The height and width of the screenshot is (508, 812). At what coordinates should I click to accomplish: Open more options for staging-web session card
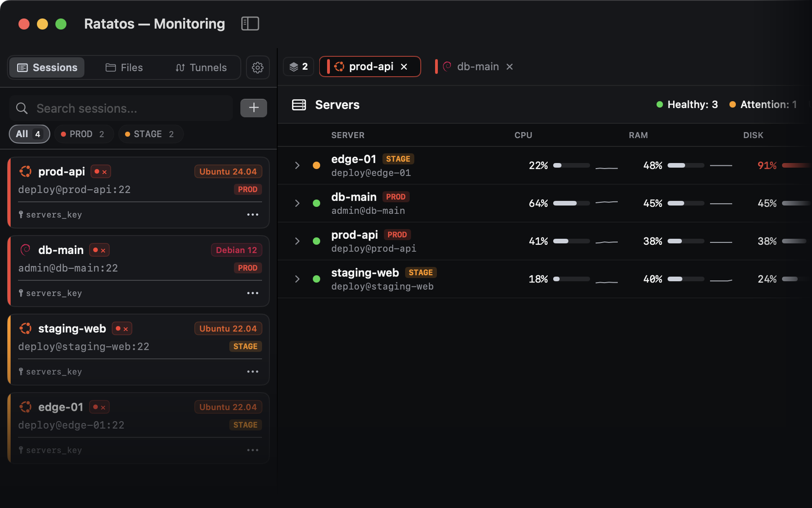point(253,372)
